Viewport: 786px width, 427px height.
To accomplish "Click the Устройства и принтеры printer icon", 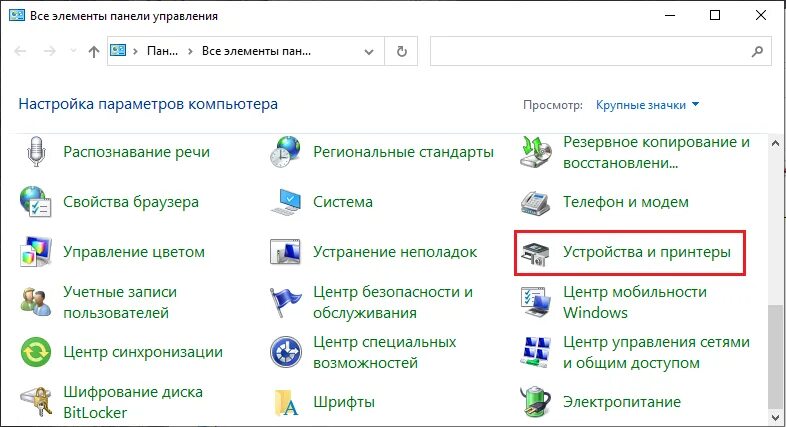I will pyautogui.click(x=535, y=254).
